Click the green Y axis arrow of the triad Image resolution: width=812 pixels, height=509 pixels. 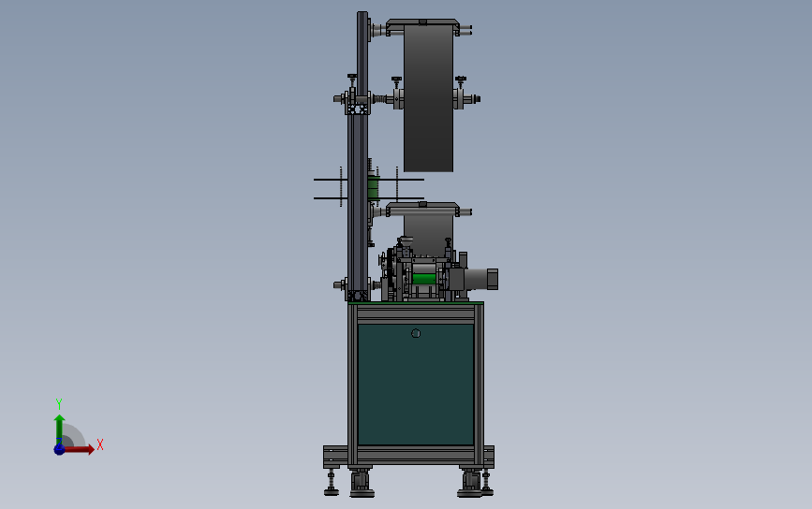60,429
